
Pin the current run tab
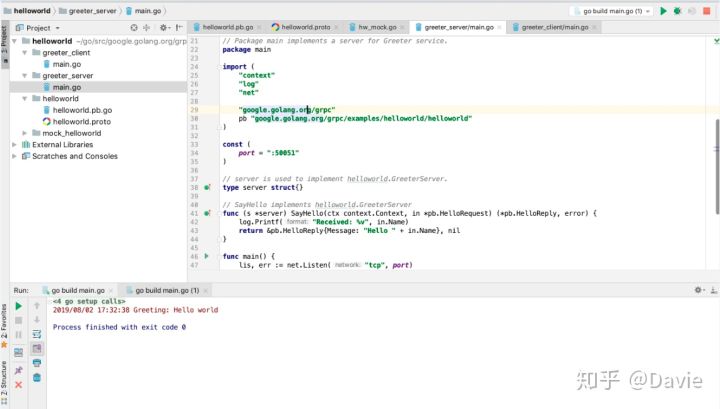[x=18, y=370]
